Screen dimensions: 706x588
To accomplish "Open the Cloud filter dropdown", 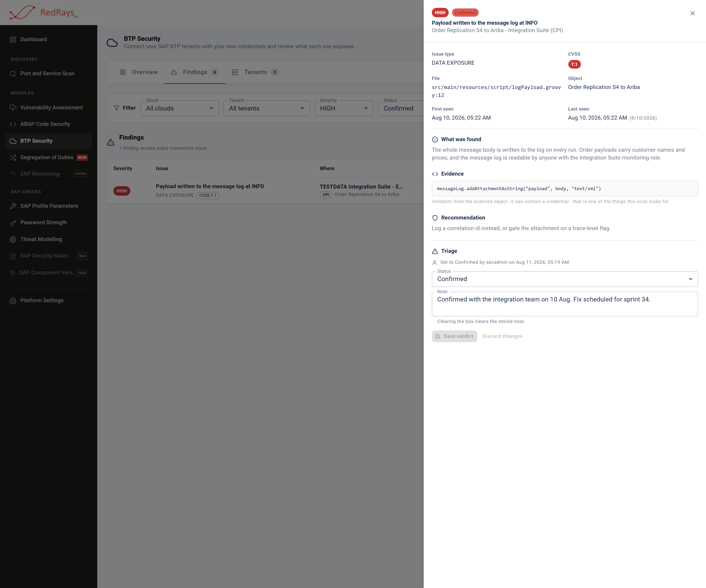I will pyautogui.click(x=179, y=108).
